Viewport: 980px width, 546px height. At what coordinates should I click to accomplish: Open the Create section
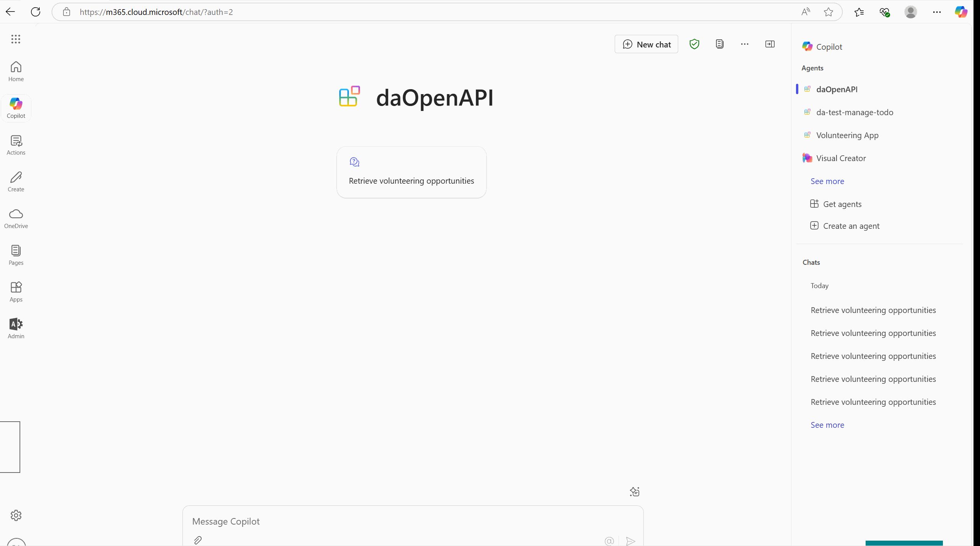tap(16, 181)
